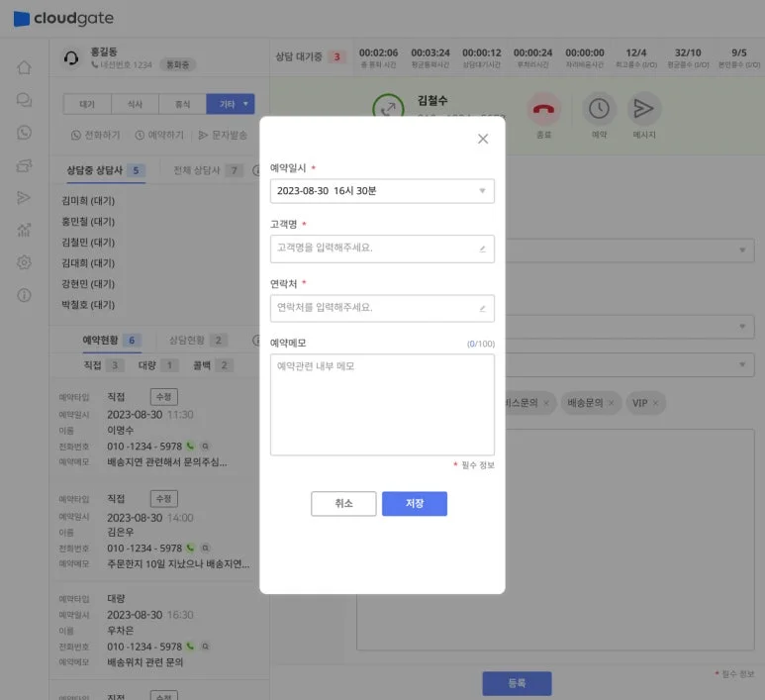Click the 저장 button
This screenshot has width=765, height=700.
[x=415, y=503]
